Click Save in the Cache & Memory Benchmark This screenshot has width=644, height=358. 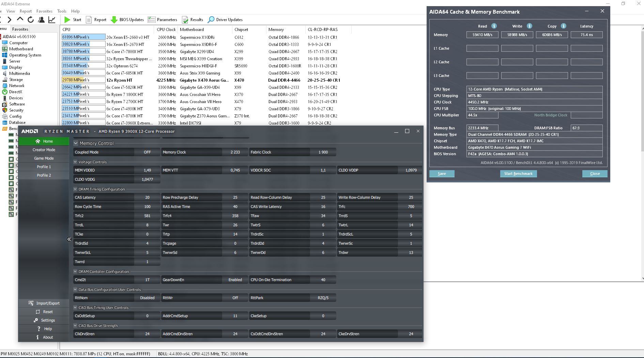[442, 174]
